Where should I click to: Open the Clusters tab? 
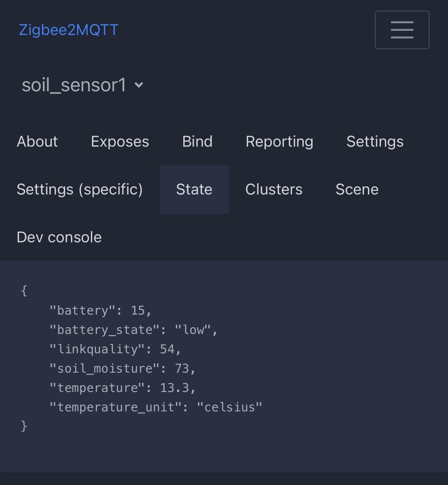coord(274,189)
